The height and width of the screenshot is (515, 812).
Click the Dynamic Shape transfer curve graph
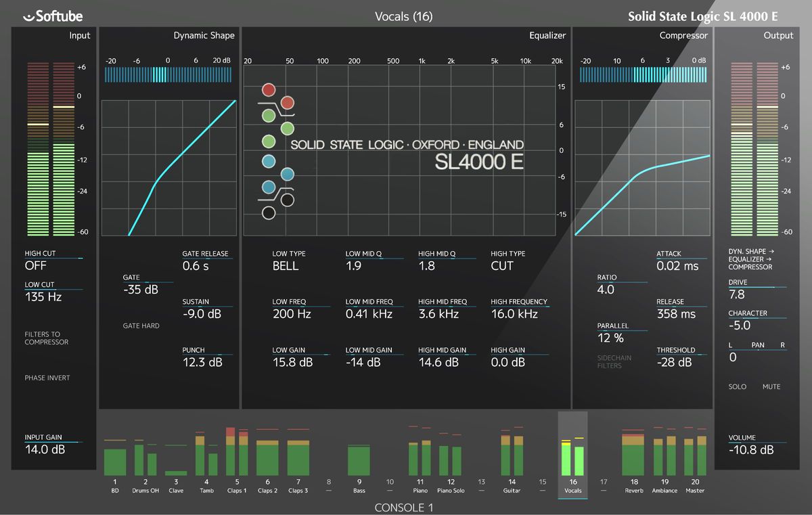(x=169, y=168)
